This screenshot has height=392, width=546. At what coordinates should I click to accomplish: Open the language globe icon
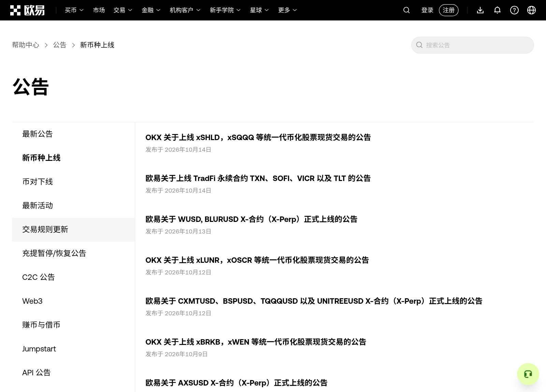click(x=531, y=10)
